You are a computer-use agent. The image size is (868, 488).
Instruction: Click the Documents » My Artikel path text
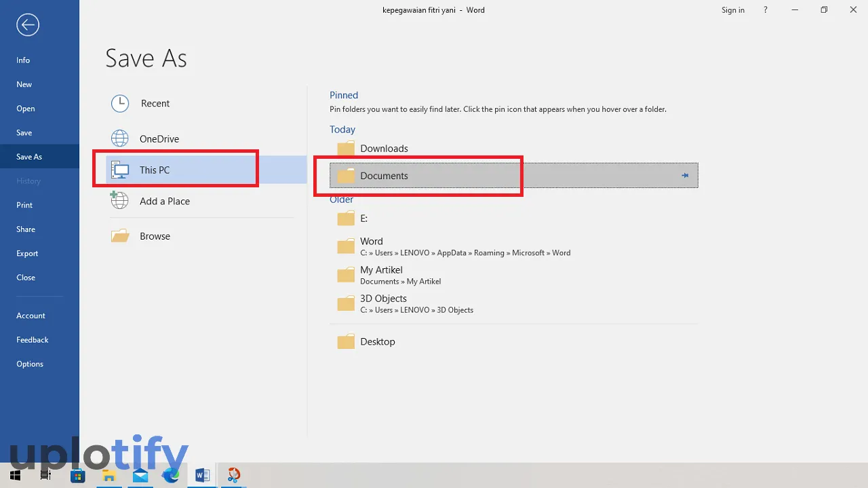(401, 282)
